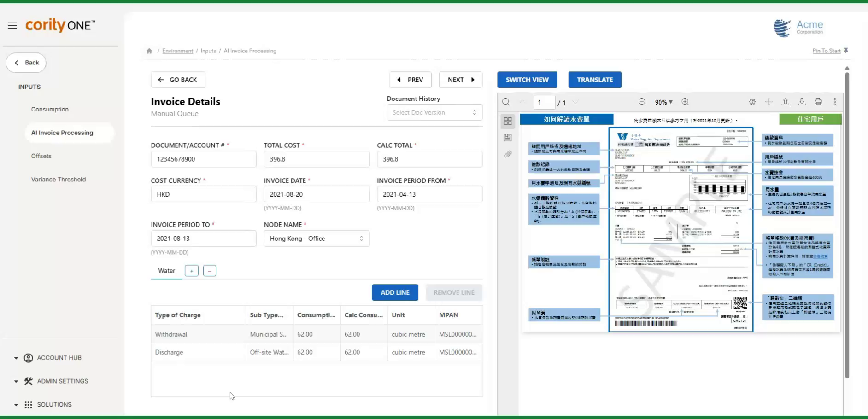Open the Consumption section
This screenshot has width=868, height=419.
50,109
